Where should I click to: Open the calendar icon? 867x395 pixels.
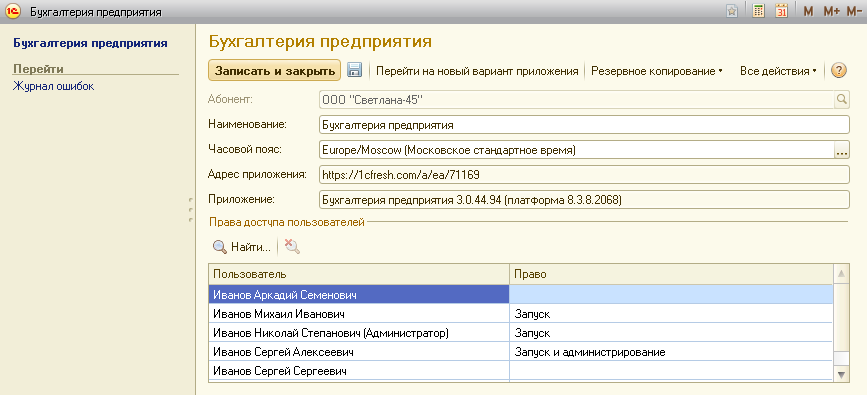click(x=781, y=12)
